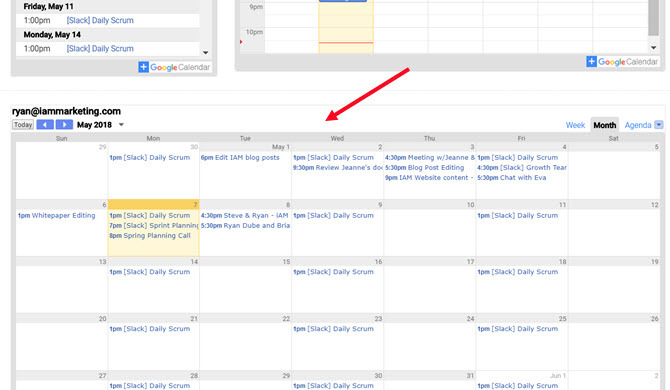Open Daily Scrum event on May 21
This screenshot has height=390, width=670.
coord(150,329)
